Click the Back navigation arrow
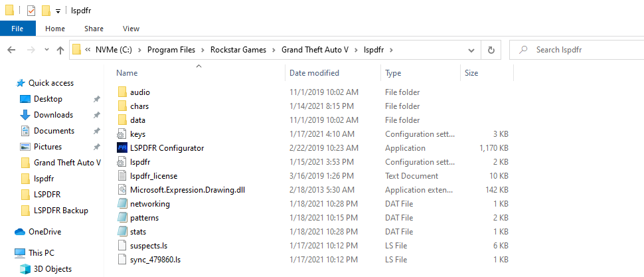The image size is (644, 277). [x=12, y=50]
